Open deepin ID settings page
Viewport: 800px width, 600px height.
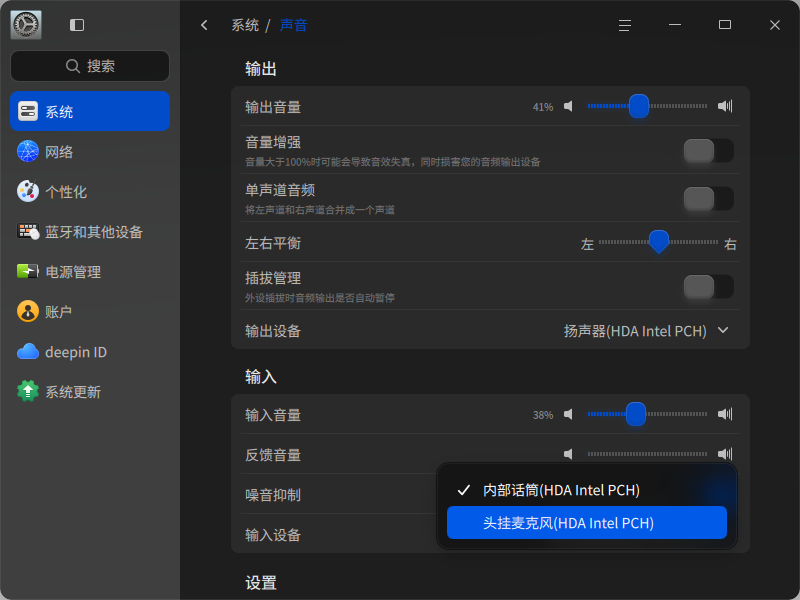point(90,352)
